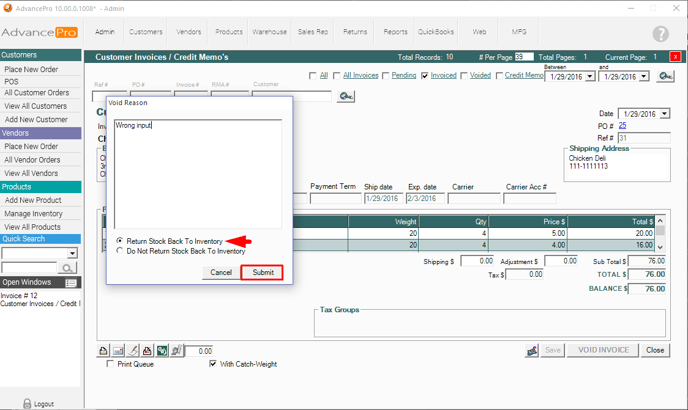
Task: Open the Warehouse menu tab
Action: pos(269,32)
